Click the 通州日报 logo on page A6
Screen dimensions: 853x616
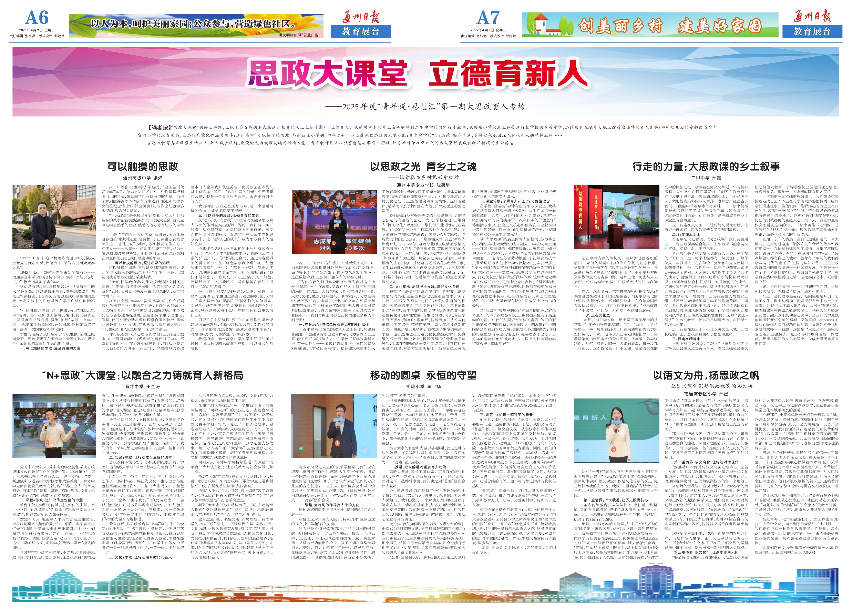tap(361, 17)
